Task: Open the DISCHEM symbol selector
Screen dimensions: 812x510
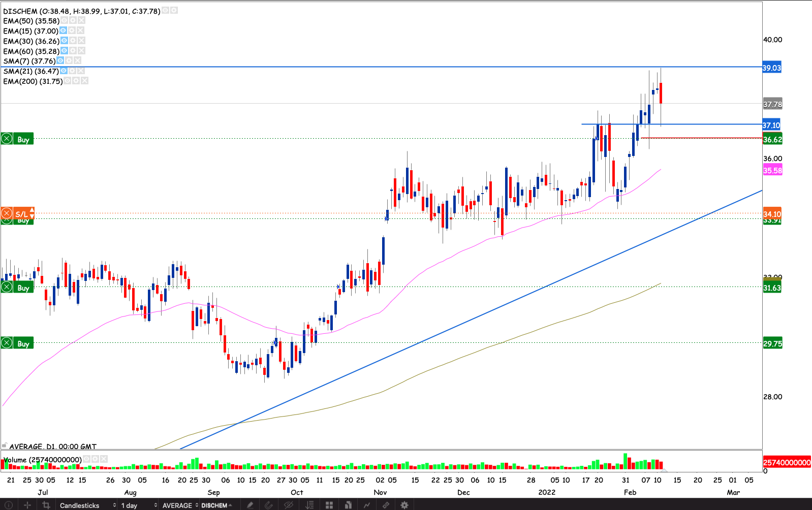Action: coord(216,505)
